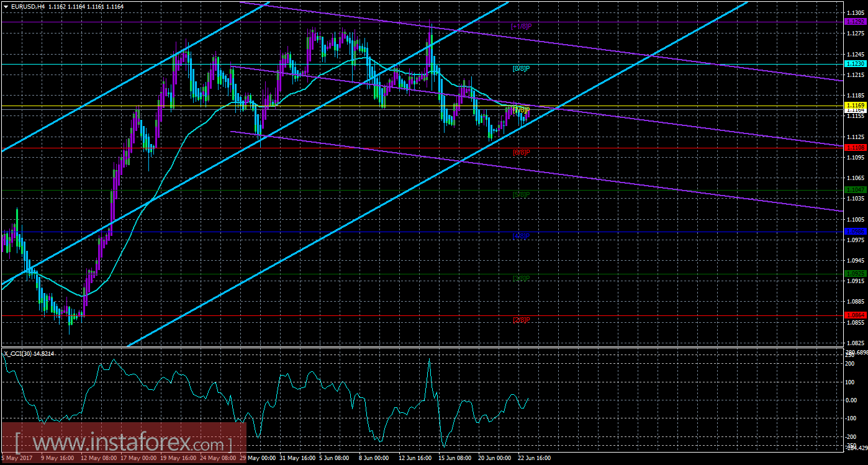Click the CCI scale value 0.00

[x=852, y=400]
